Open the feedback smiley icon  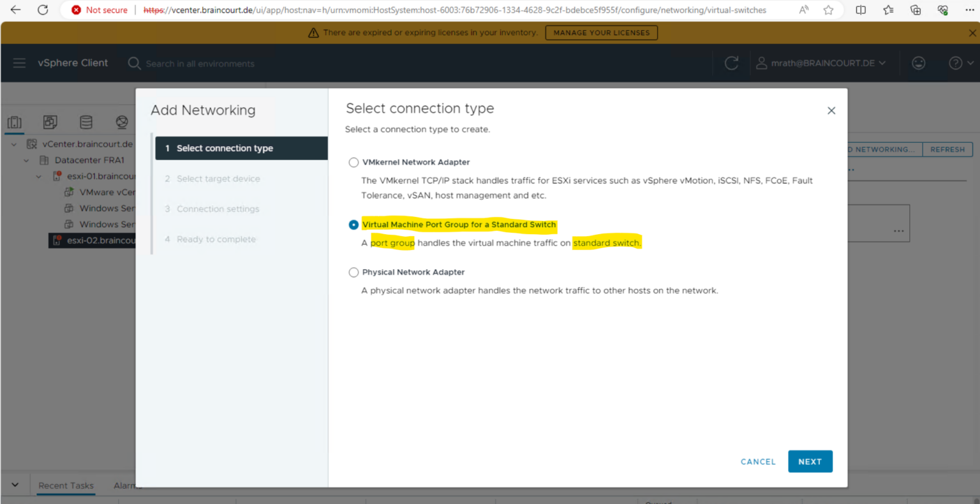pos(918,63)
